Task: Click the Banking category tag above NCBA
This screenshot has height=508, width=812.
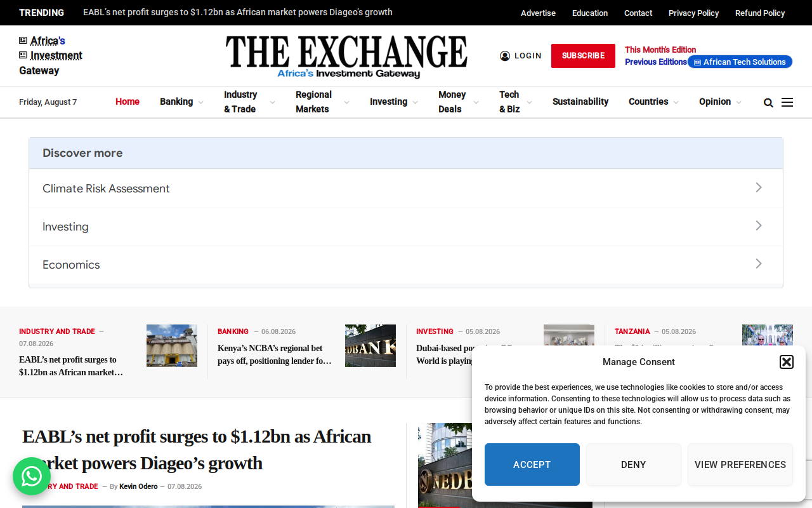Action: [233, 331]
